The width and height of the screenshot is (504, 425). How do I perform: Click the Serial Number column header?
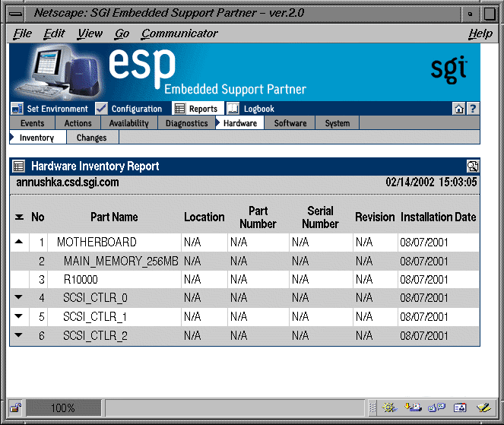point(320,217)
